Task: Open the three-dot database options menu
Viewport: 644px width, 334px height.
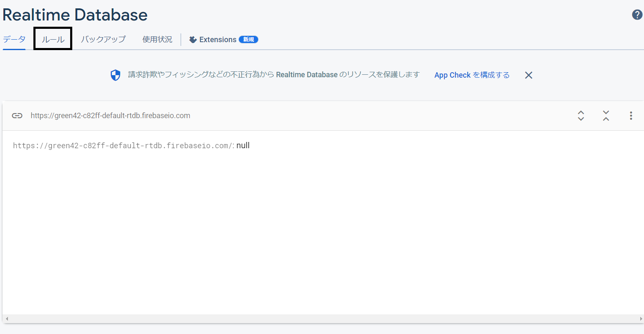Action: pos(631,116)
